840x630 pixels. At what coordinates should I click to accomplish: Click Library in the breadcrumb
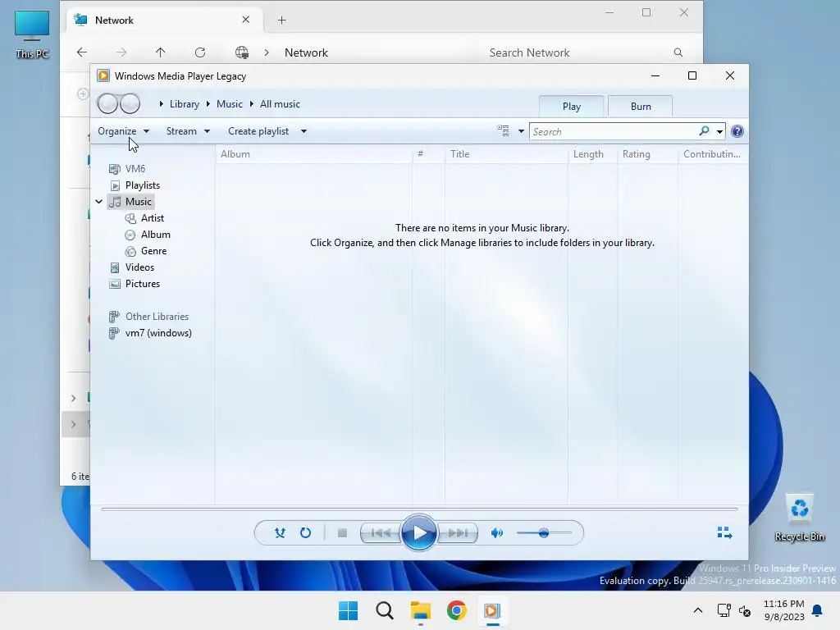185,104
